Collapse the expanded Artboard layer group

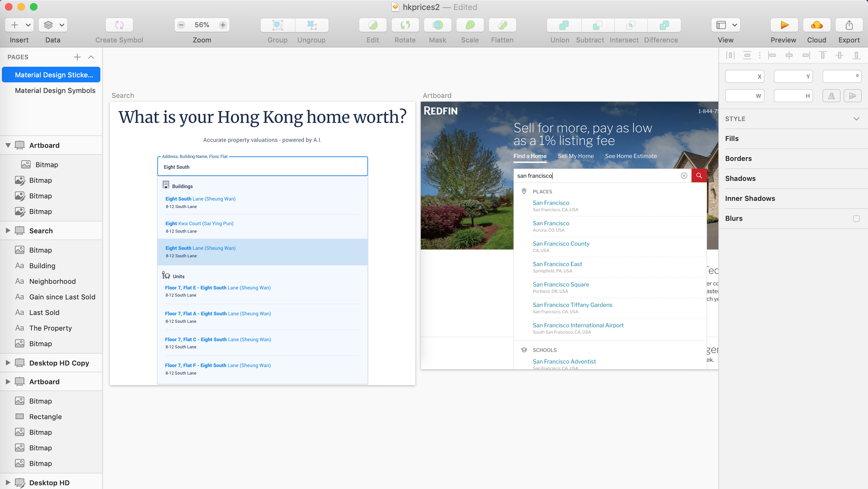point(8,145)
